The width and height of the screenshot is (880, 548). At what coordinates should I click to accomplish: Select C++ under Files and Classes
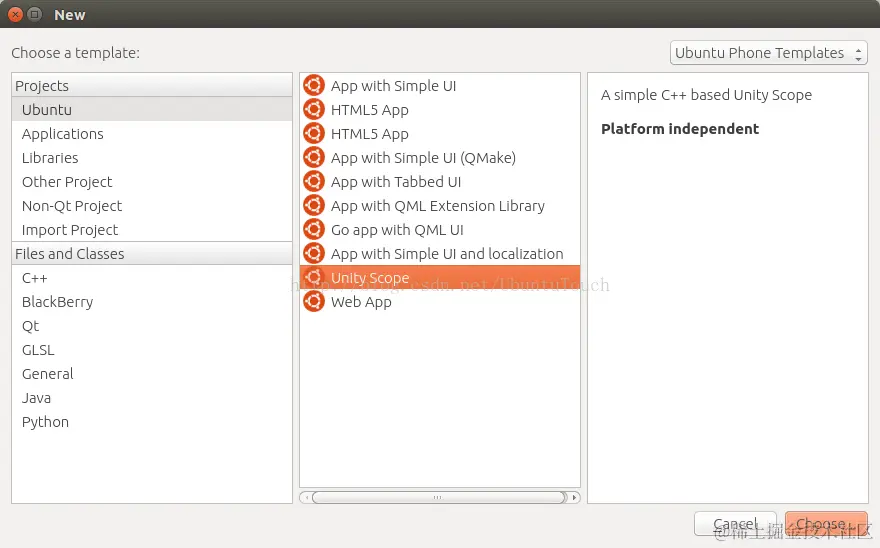pos(152,278)
